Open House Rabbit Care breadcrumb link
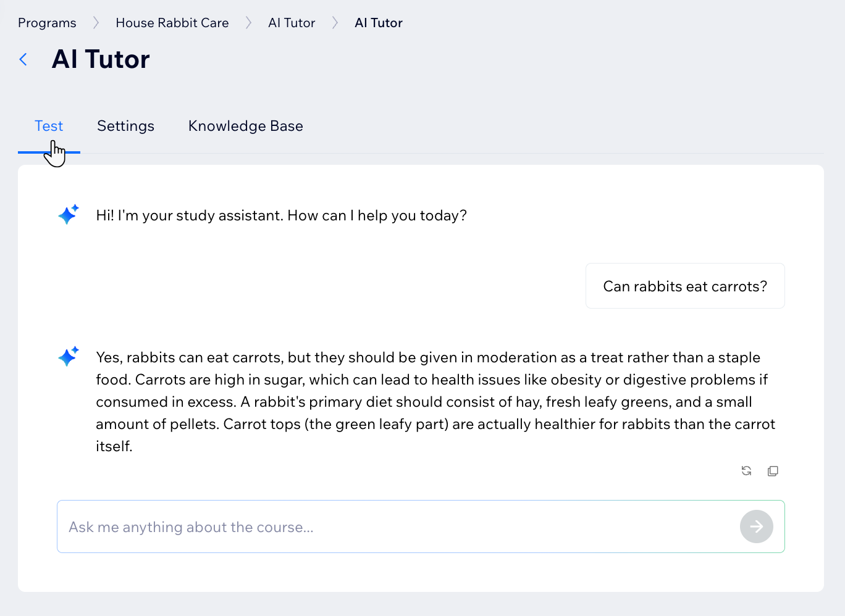845x616 pixels. pos(172,23)
